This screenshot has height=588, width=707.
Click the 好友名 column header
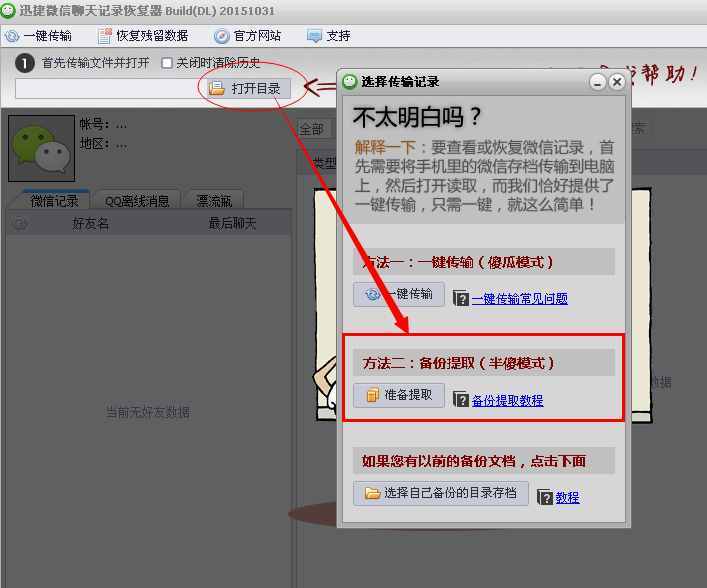[91, 224]
